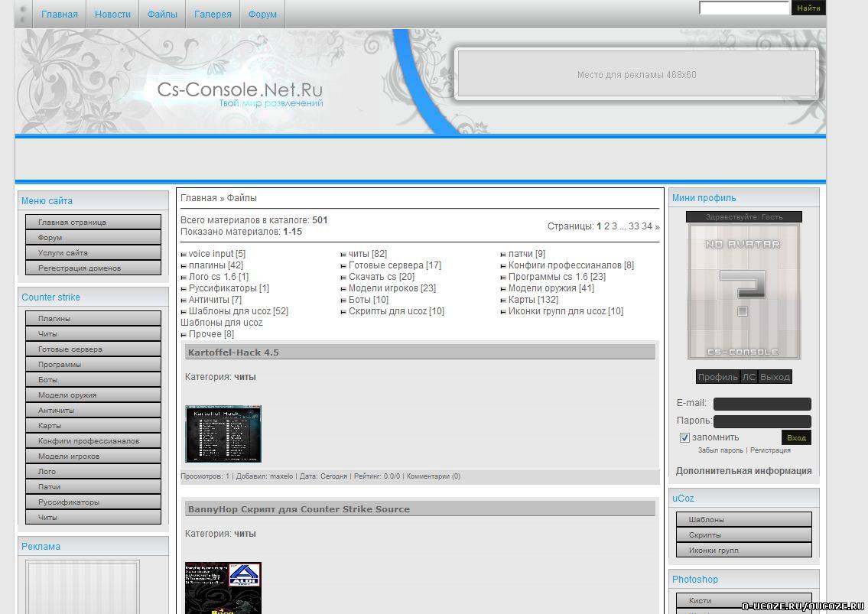Click the No Avatar profile picture
The width and height of the screenshot is (868, 614).
(743, 291)
